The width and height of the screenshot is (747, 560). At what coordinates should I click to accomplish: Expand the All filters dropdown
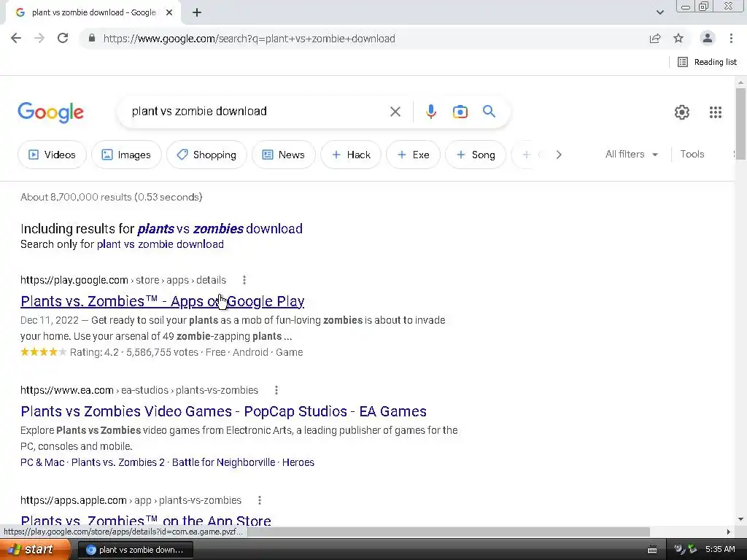pos(631,155)
